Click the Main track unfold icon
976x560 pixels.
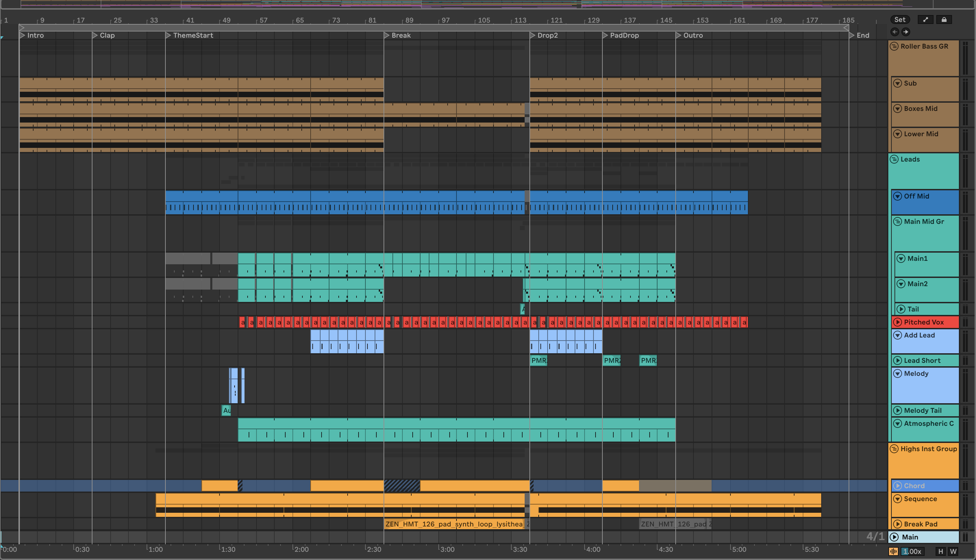click(x=895, y=537)
